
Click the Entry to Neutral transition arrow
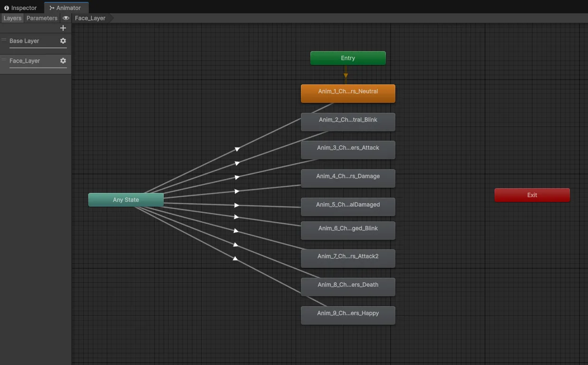pos(345,75)
